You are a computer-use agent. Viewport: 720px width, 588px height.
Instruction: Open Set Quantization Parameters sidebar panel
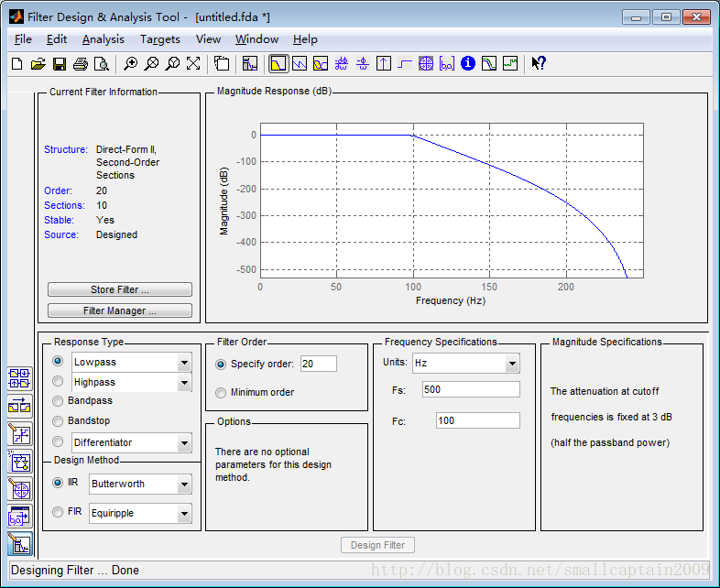[x=20, y=434]
